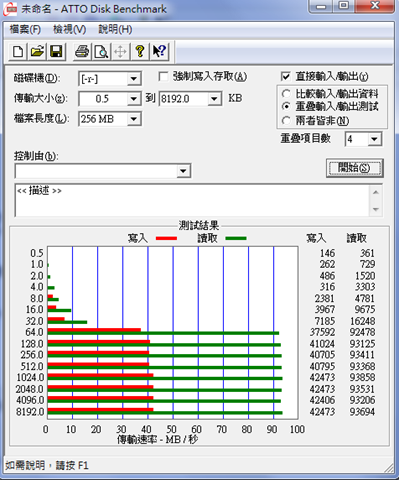Click the read value 93858
The image size is (399, 480).
(362, 377)
